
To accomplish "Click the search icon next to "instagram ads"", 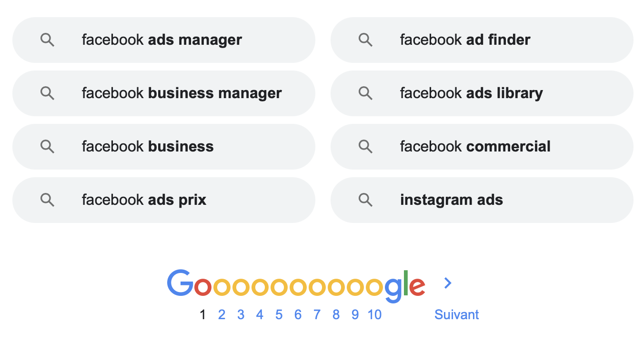I will (x=365, y=200).
